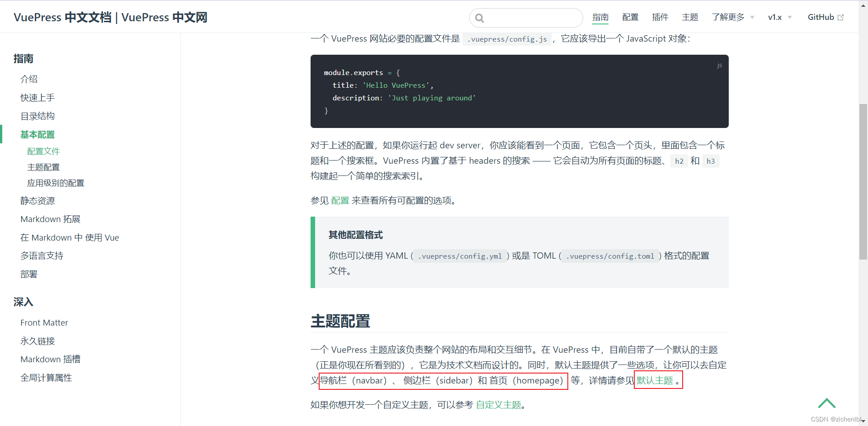Follow the 自定义主题 link

[499, 405]
